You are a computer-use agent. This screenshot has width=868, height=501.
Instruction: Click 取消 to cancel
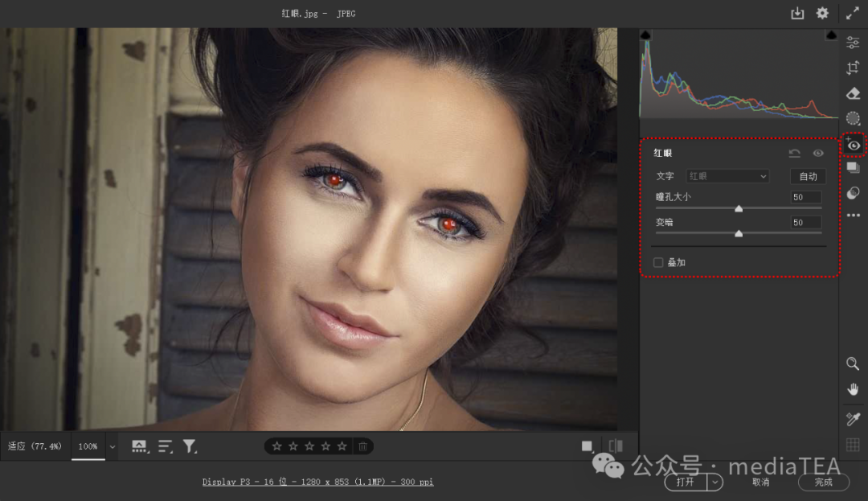[x=761, y=483]
